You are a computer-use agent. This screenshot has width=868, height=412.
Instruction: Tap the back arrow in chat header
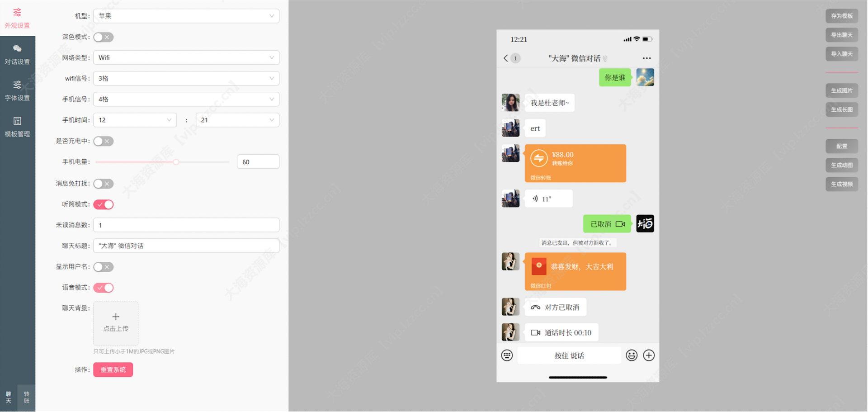click(x=505, y=58)
